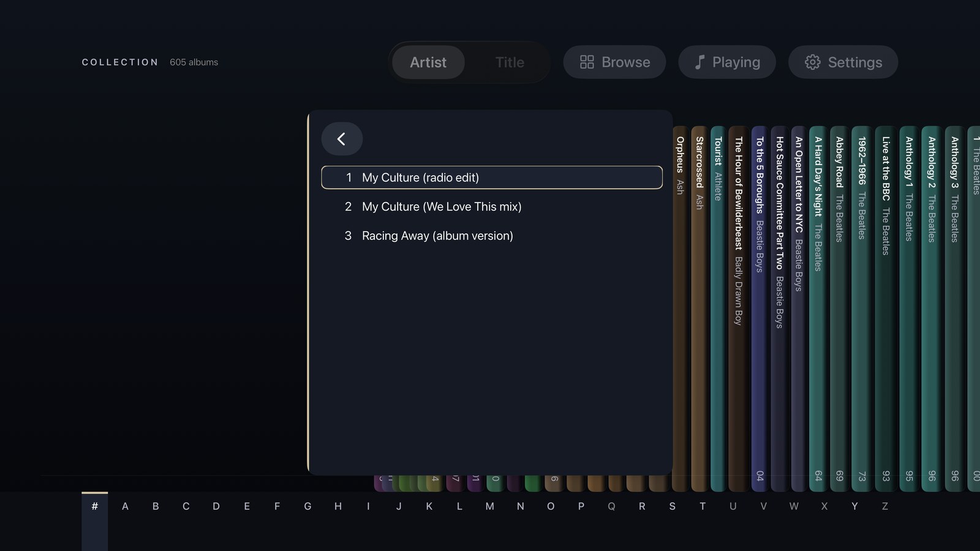Jump to letter K in index
The height and width of the screenshot is (551, 980).
429,506
